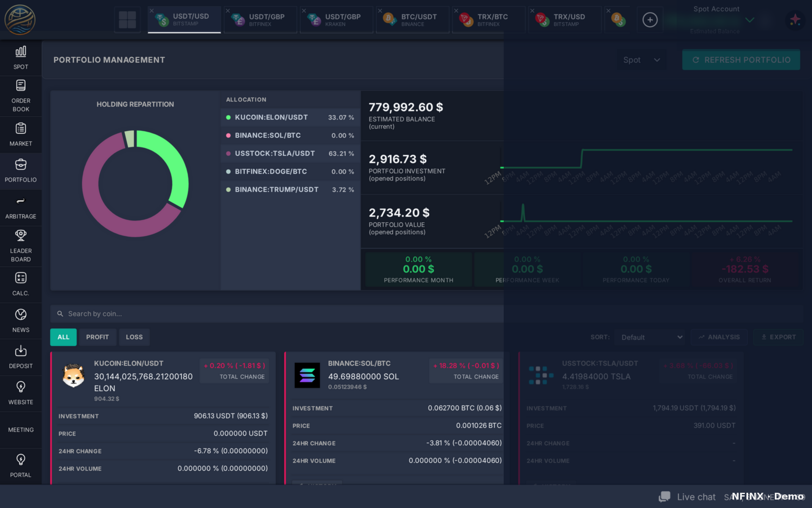Viewport: 812px width, 508px height.
Task: Open the Live chat icon
Action: click(664, 497)
